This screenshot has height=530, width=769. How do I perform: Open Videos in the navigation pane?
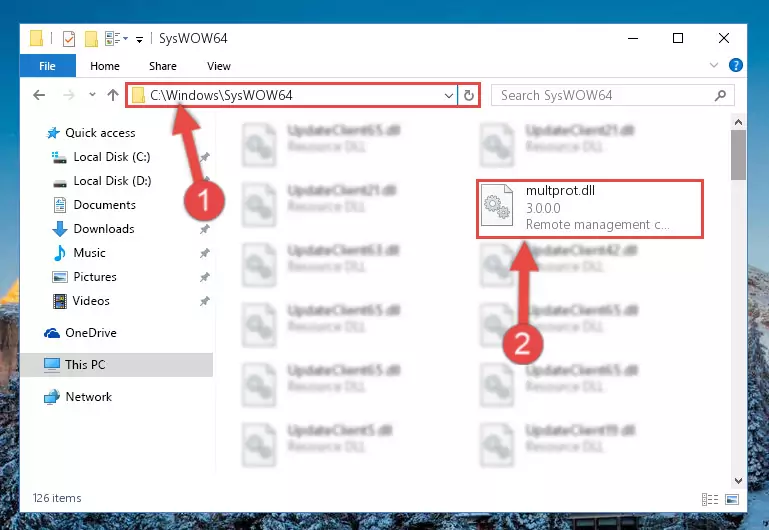pyautogui.click(x=91, y=301)
